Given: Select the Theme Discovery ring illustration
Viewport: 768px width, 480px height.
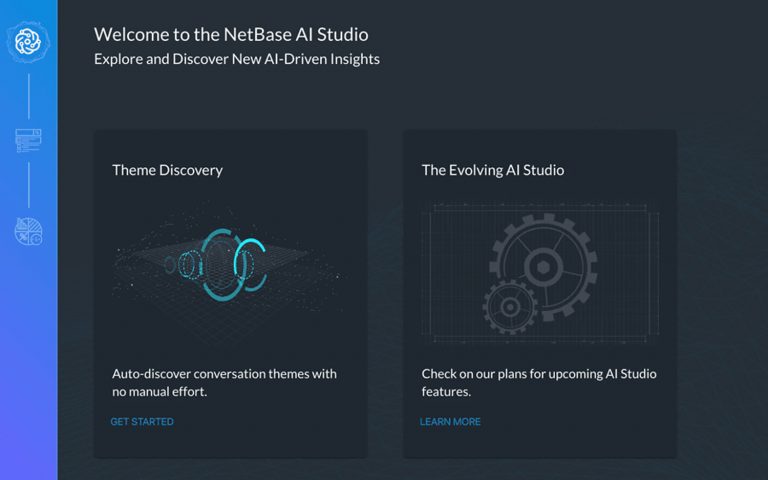Looking at the screenshot, I should (229, 272).
